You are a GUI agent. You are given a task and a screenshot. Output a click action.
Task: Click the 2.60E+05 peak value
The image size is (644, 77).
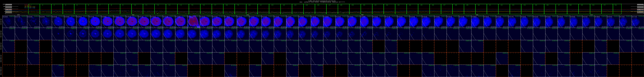(148, 29)
